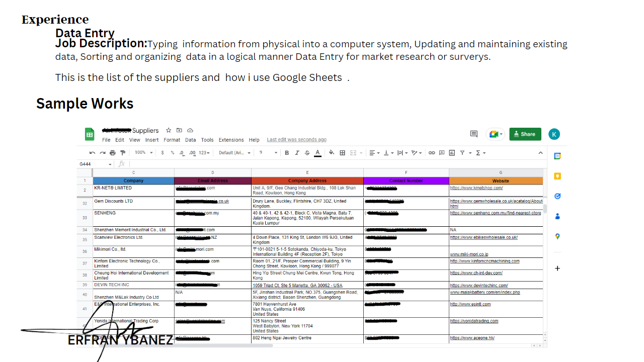Open the 'Last edit was seconds ago' link
644x362 pixels.
[296, 140]
